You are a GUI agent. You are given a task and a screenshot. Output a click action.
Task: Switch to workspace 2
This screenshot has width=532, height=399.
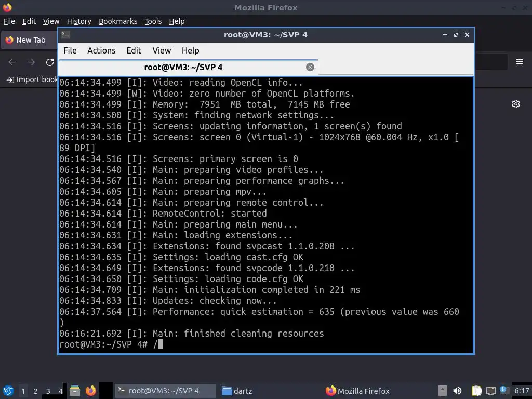coord(36,391)
